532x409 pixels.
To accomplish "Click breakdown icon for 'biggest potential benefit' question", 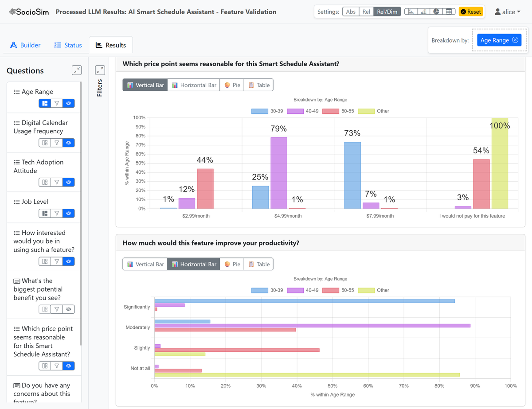I will coord(45,309).
